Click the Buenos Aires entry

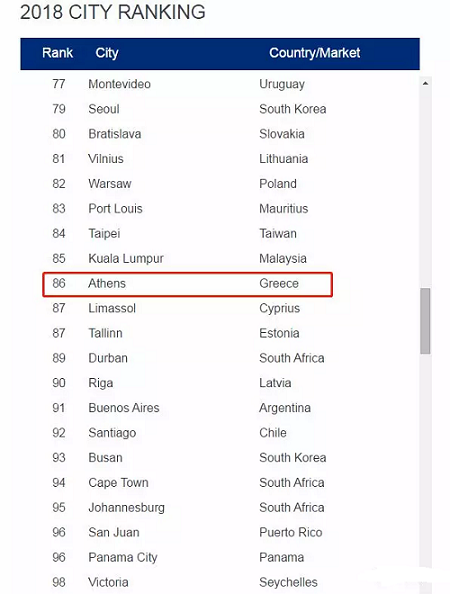click(x=123, y=408)
